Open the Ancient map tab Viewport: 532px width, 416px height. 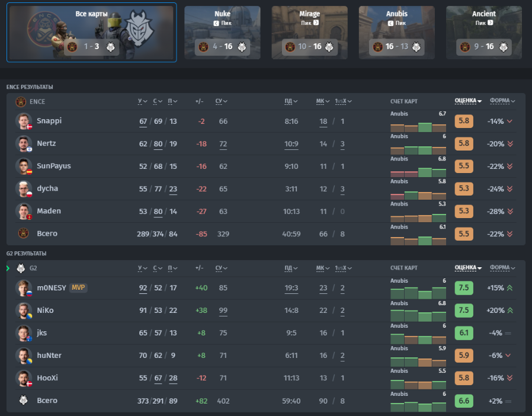coord(484,33)
